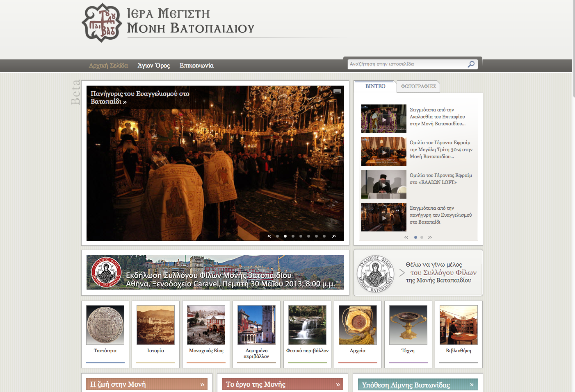Open the Άγιον Όρος menu item
This screenshot has width=575, height=392.
click(153, 66)
